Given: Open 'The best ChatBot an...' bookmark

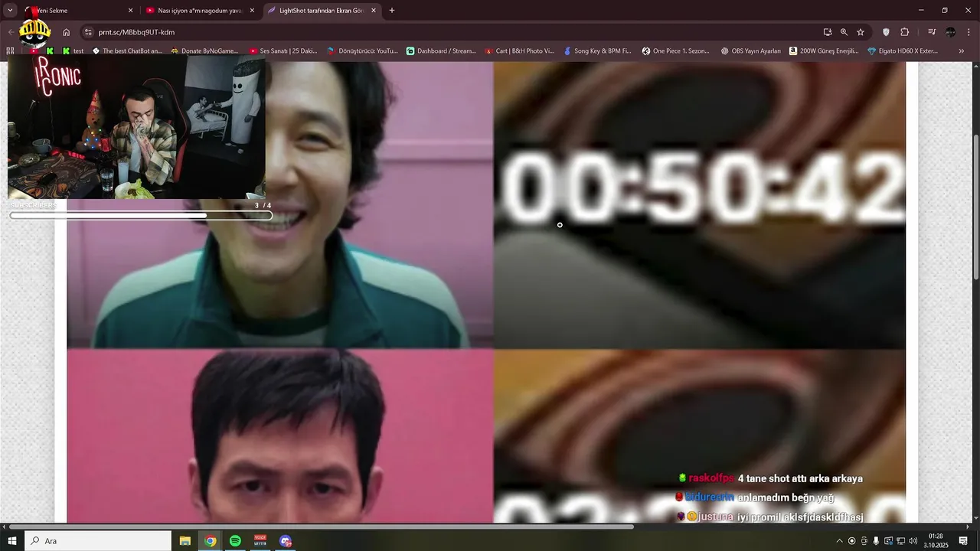Looking at the screenshot, I should tap(127, 51).
